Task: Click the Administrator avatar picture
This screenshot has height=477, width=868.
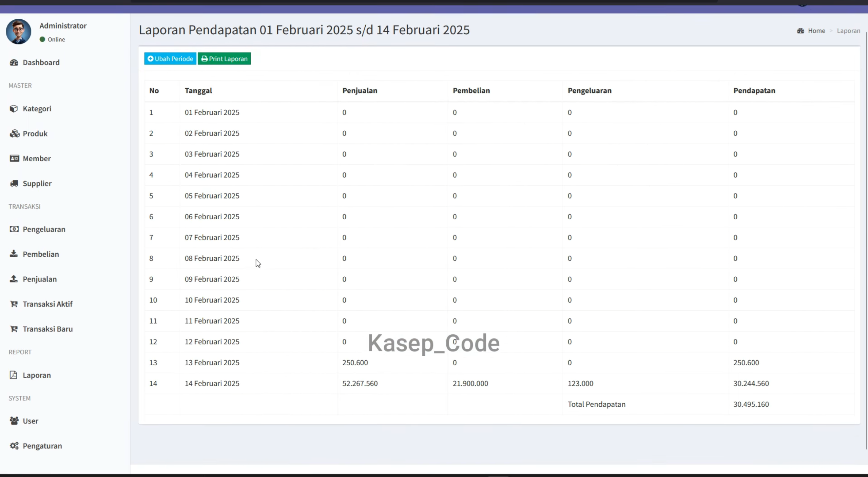Action: coord(19,32)
